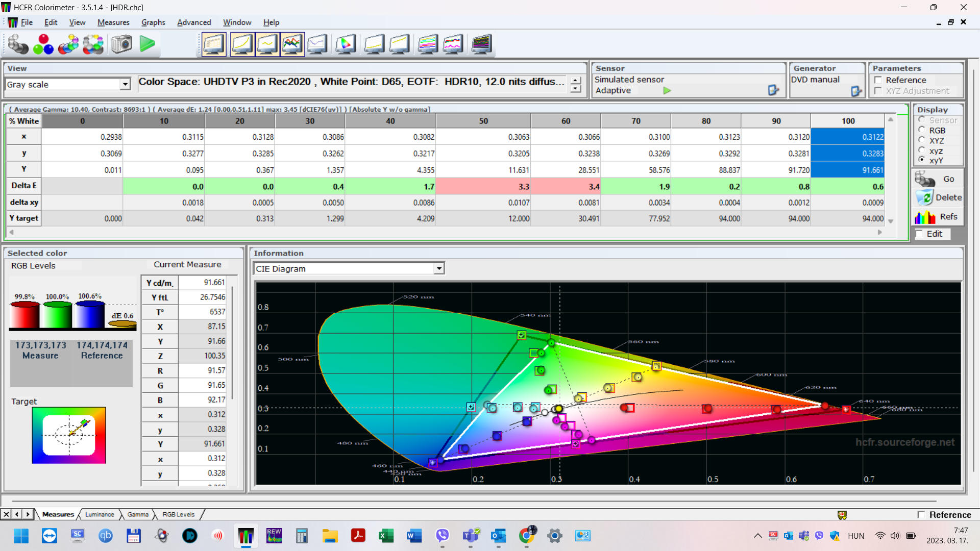Select the XYZ display radio button

tap(922, 140)
